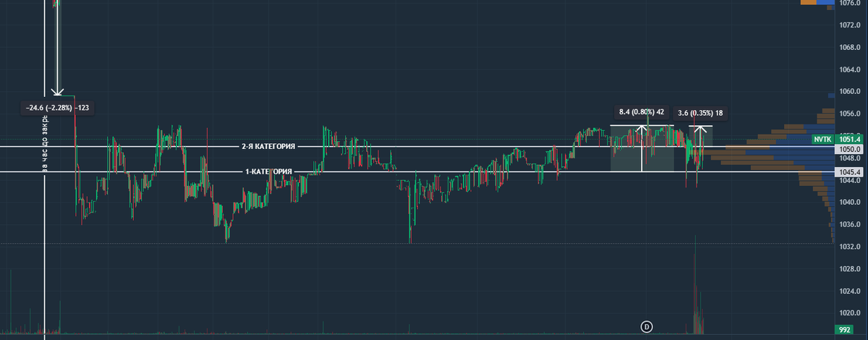Click the 3.6 (0.35%) 18 measurement label
The image size is (868, 340).
(701, 113)
